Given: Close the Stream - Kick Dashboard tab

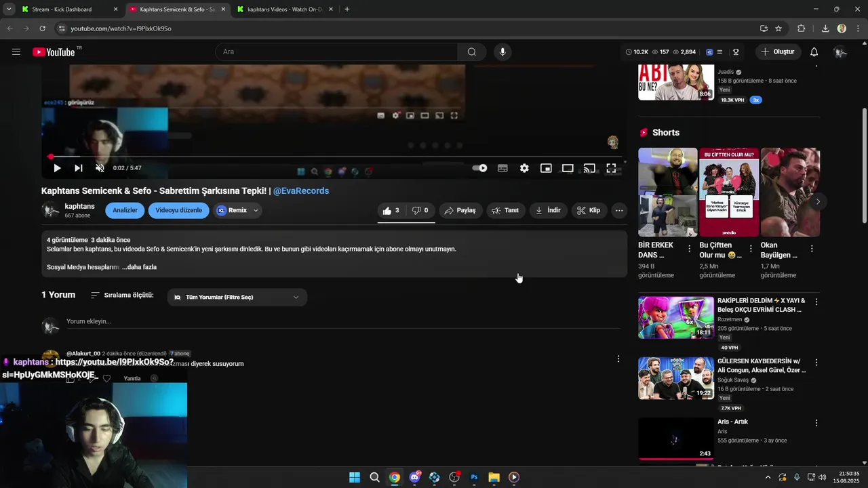Looking at the screenshot, I should click(115, 9).
